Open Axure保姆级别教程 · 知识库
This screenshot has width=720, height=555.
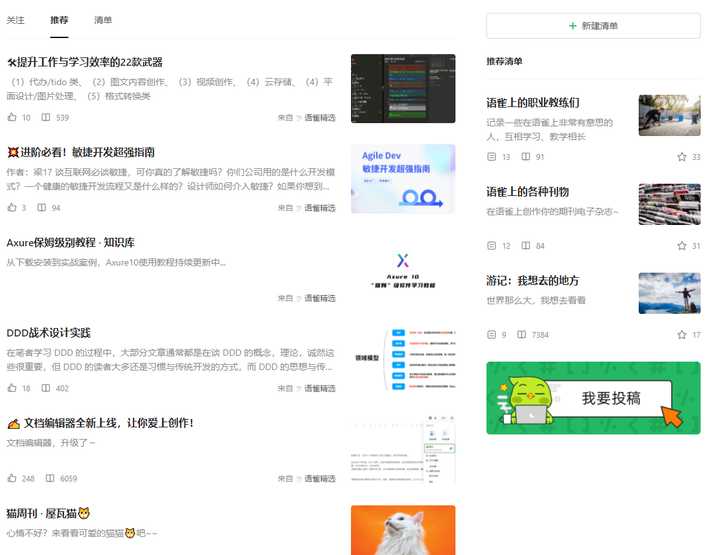(x=70, y=242)
